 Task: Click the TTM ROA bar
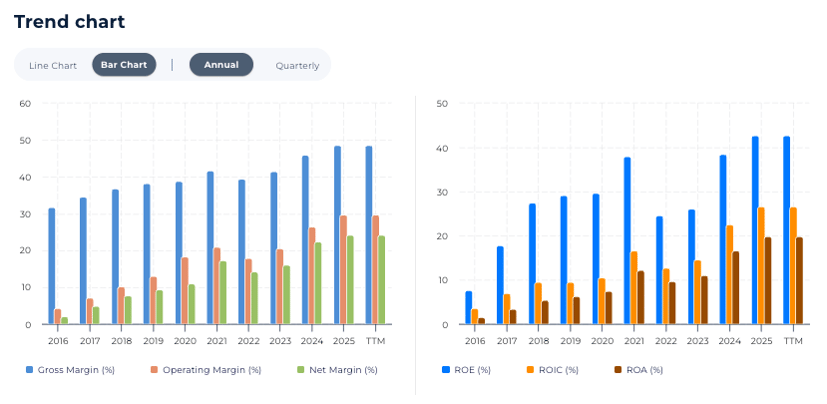(x=799, y=280)
